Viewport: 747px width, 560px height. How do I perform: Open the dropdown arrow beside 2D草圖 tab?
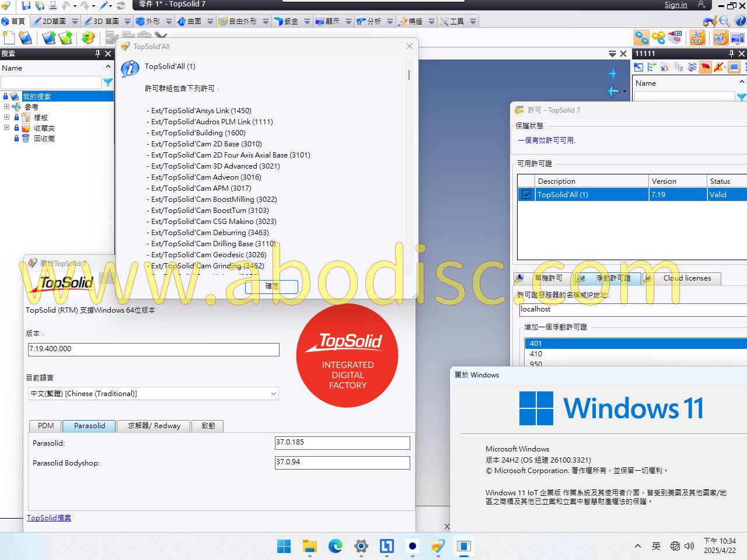pyautogui.click(x=75, y=22)
